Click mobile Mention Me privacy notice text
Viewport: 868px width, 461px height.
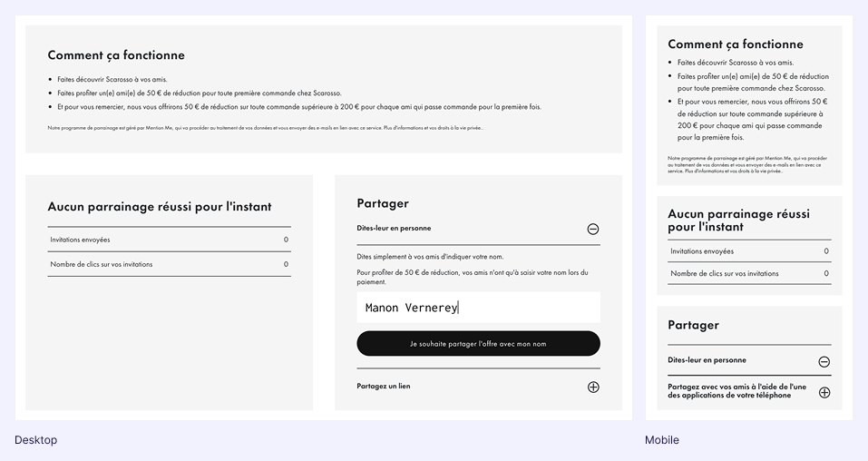tap(747, 164)
